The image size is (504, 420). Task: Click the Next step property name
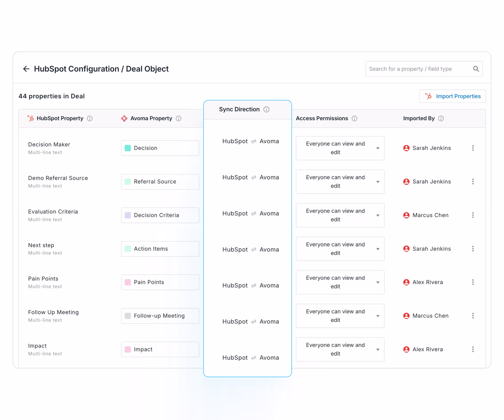pyautogui.click(x=41, y=245)
